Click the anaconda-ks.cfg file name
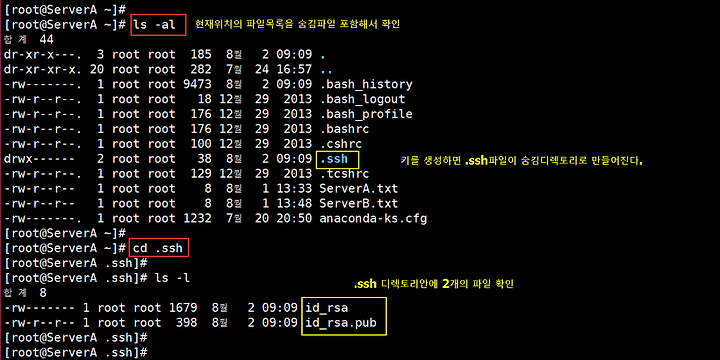 373,219
